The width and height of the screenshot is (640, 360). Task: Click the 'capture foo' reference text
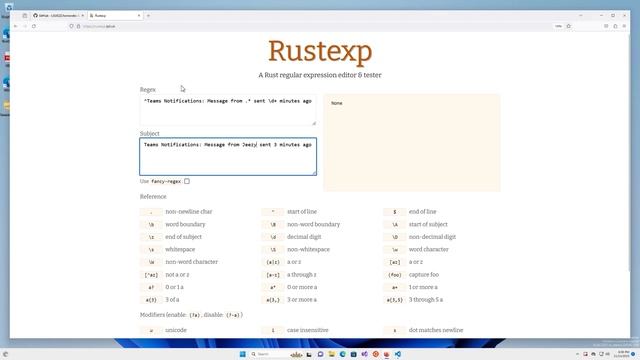pos(424,275)
